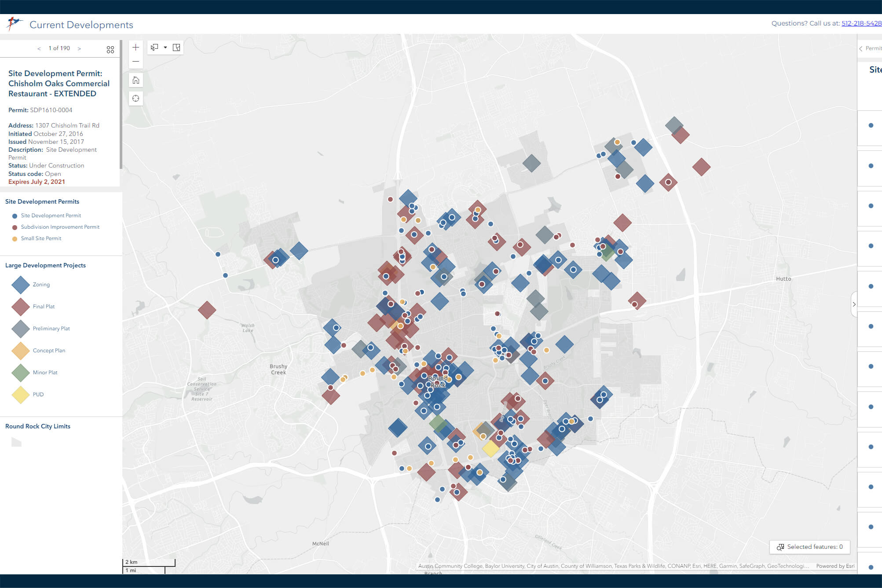
Task: Click the zoom out tool on the map
Action: pos(136,62)
